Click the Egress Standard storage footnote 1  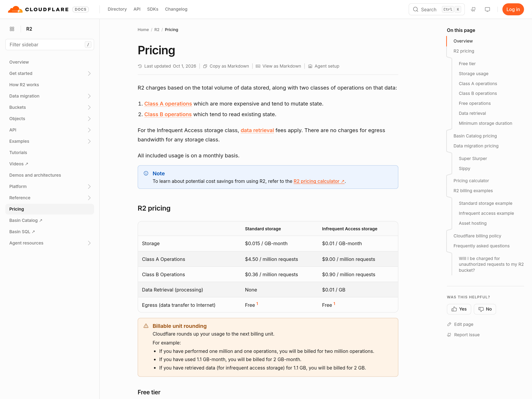click(257, 303)
